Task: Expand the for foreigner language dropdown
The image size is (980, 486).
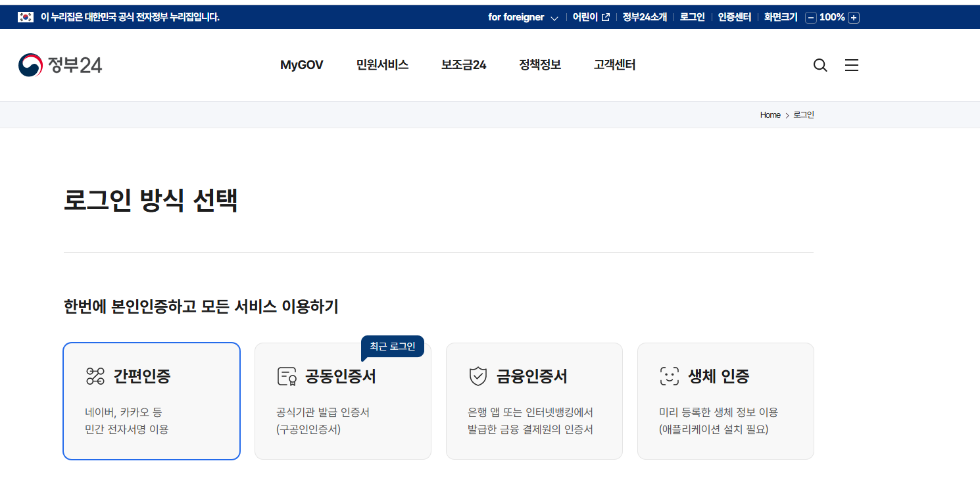Action: tap(555, 17)
